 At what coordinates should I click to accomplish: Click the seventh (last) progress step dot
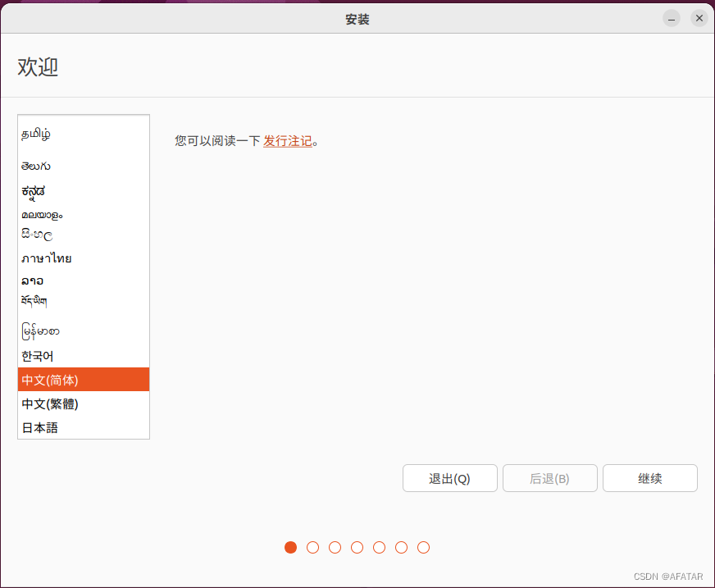(424, 547)
